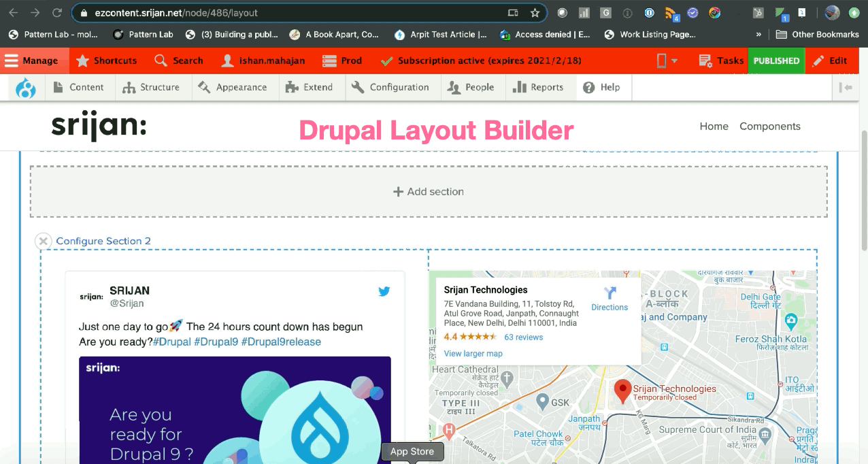Go to the Home nav link
Viewport: 868px width, 464px height.
[x=714, y=127]
